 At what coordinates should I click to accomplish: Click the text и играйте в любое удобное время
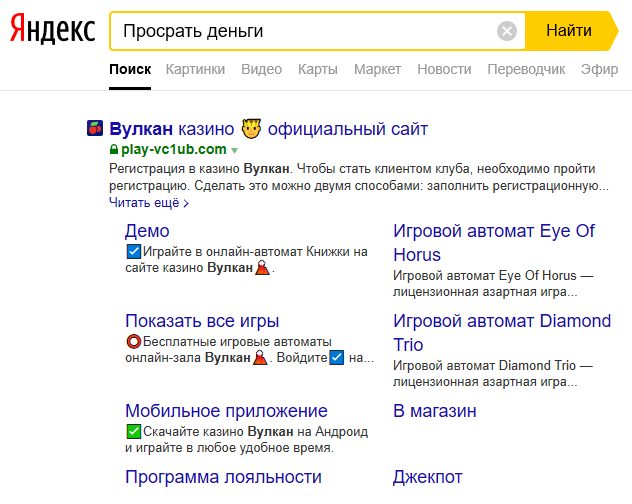(229, 448)
